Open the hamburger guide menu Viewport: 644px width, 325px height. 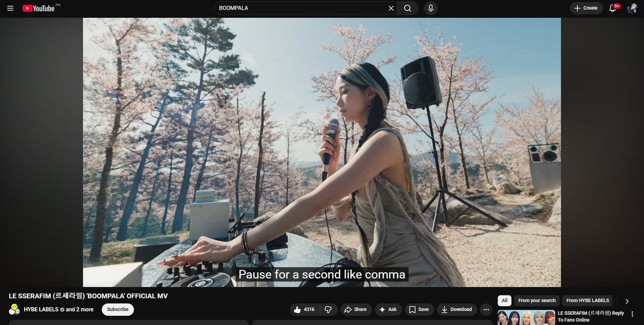click(10, 8)
